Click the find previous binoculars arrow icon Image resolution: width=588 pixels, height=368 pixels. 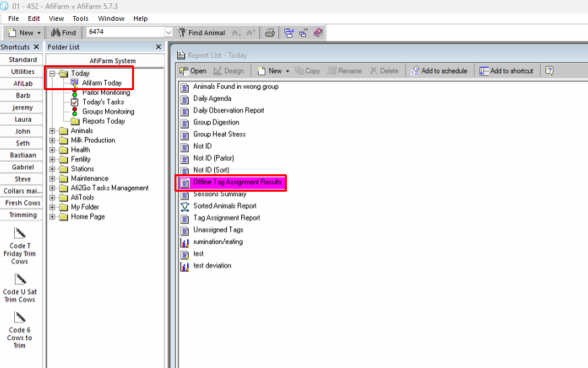(x=236, y=32)
